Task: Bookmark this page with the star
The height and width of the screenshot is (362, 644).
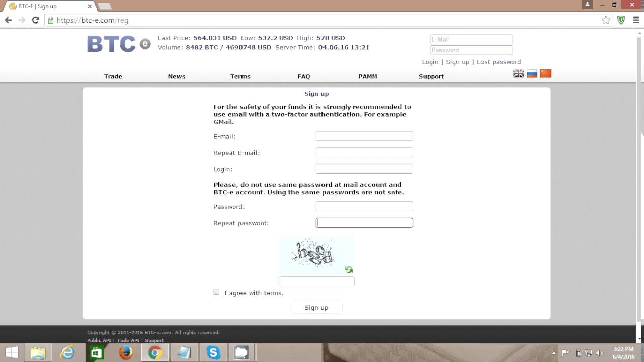Action: 606,20
